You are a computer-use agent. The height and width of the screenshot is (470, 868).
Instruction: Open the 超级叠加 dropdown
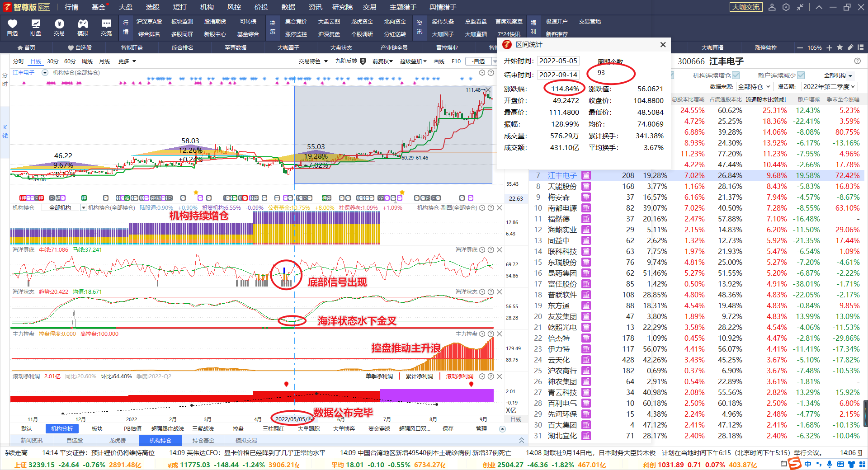(x=413, y=61)
